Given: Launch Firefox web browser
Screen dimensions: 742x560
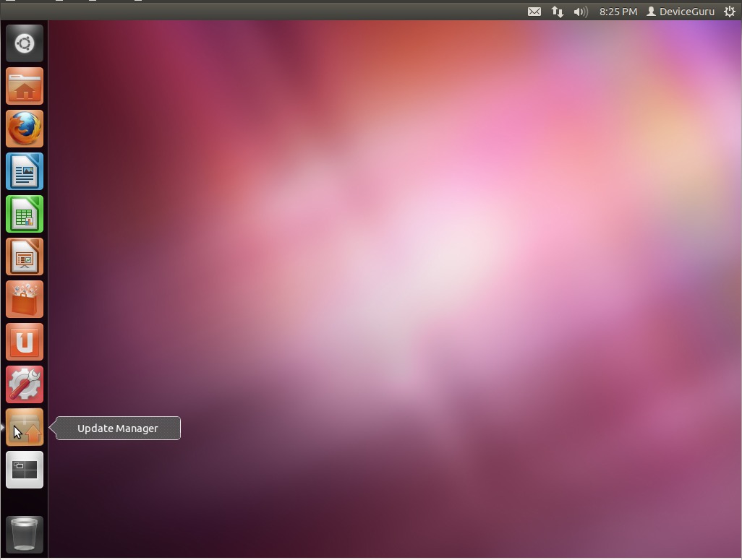Looking at the screenshot, I should 25,129.
